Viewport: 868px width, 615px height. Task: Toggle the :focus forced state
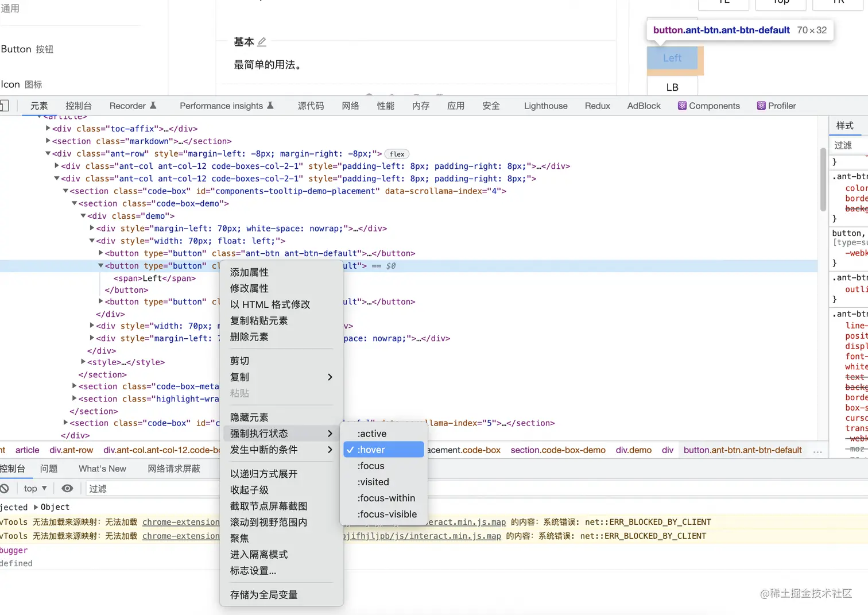tap(383, 466)
